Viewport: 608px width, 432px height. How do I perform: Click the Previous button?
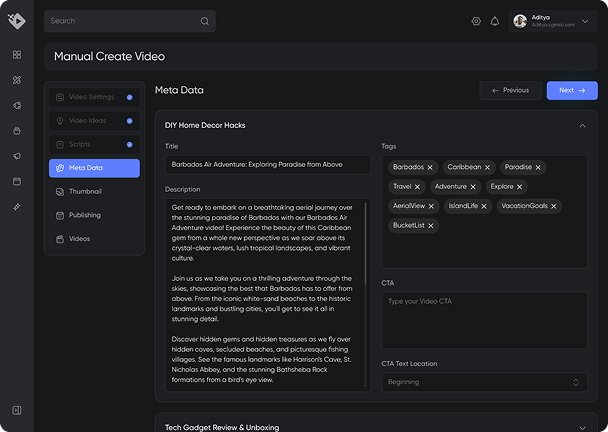[x=510, y=90]
